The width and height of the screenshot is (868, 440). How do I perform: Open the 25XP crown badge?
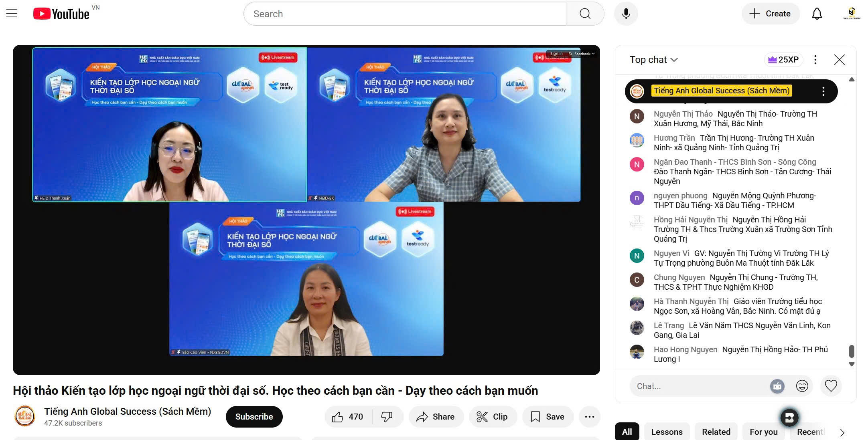pyautogui.click(x=783, y=60)
